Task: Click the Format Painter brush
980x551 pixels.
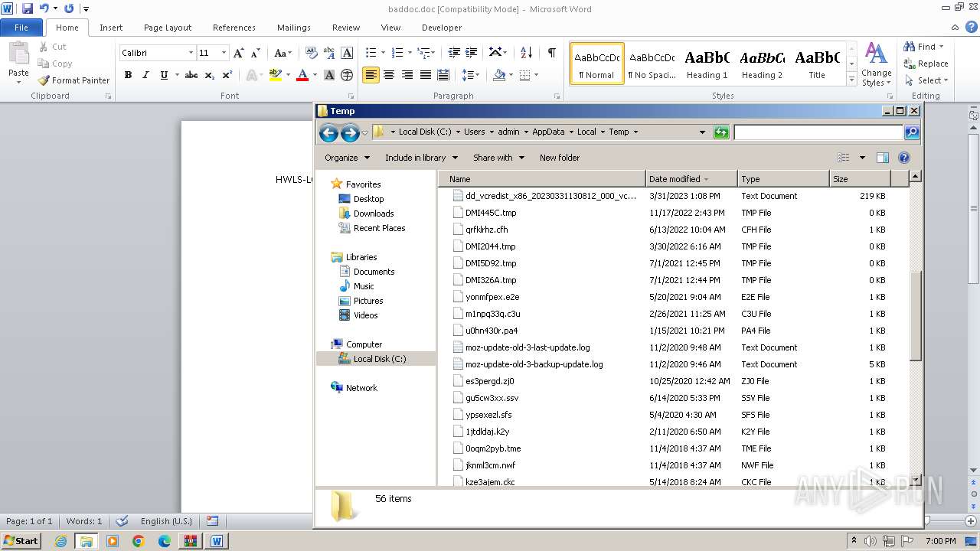Action: coord(44,80)
